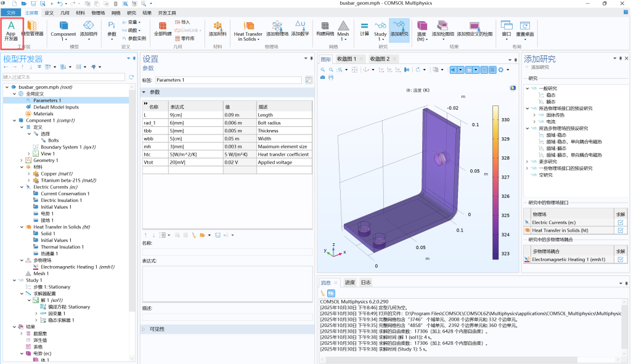Expand the 可见性 section in Settings

click(144, 329)
